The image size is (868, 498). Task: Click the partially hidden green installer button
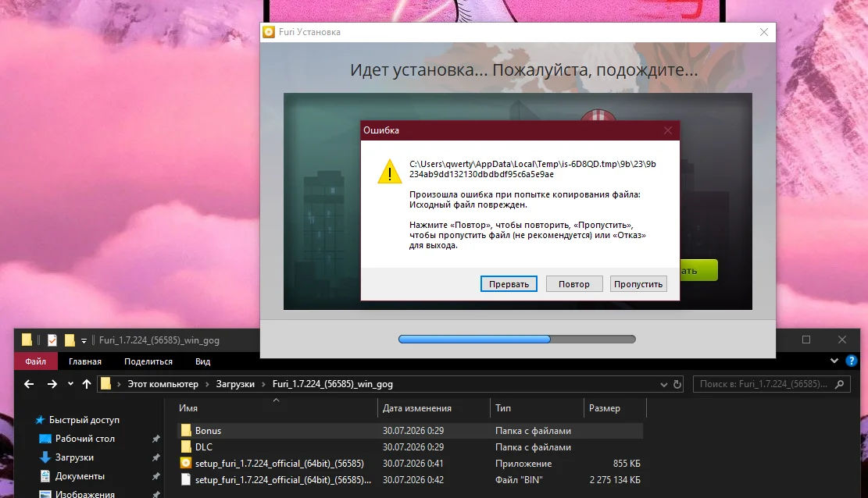click(x=698, y=271)
